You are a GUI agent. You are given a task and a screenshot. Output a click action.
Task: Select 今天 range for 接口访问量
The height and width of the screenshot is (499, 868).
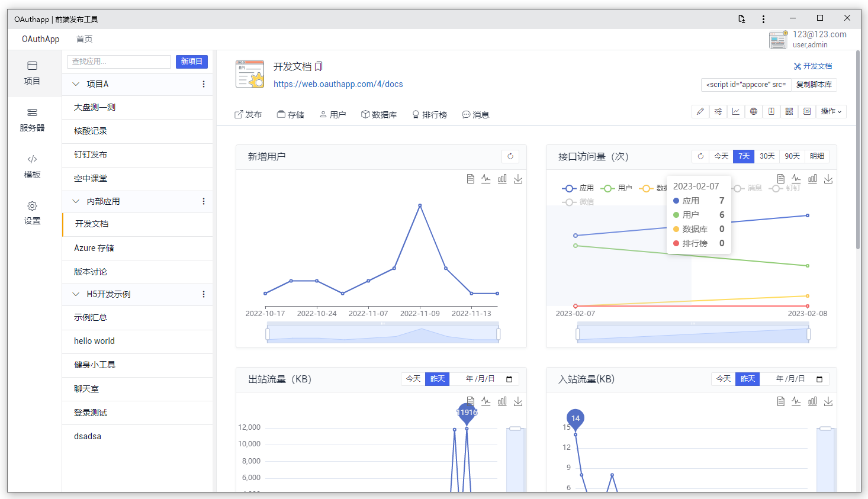[x=721, y=156]
